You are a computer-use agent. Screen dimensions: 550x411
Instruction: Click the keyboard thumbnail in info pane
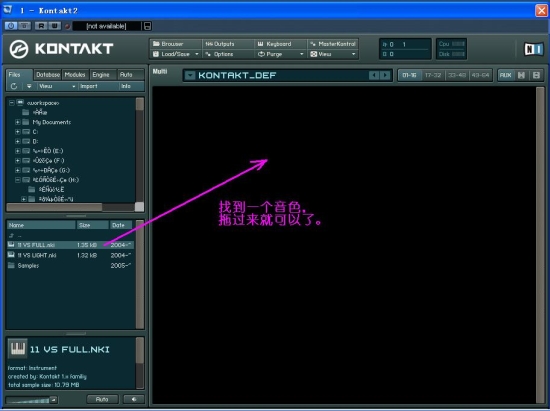pos(17,349)
